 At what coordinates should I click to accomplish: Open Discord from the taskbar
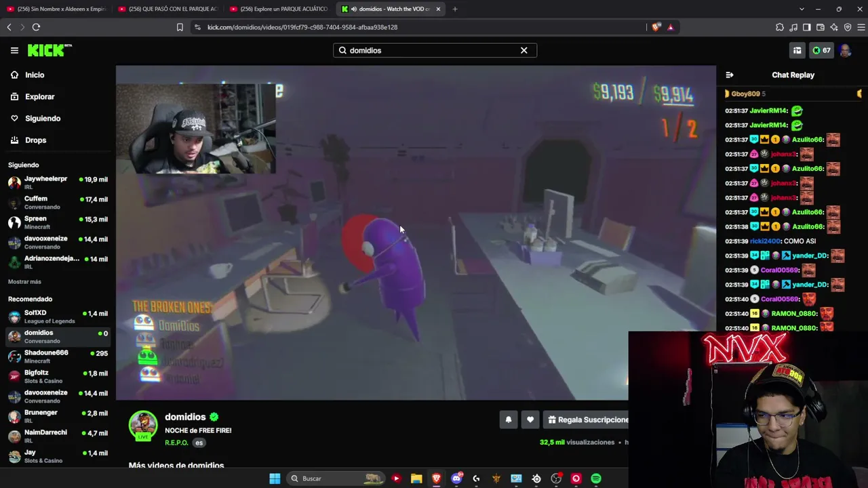coord(456,479)
